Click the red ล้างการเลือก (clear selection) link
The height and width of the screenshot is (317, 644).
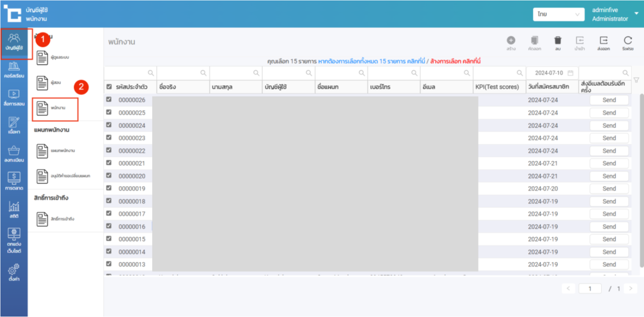pyautogui.click(x=455, y=61)
